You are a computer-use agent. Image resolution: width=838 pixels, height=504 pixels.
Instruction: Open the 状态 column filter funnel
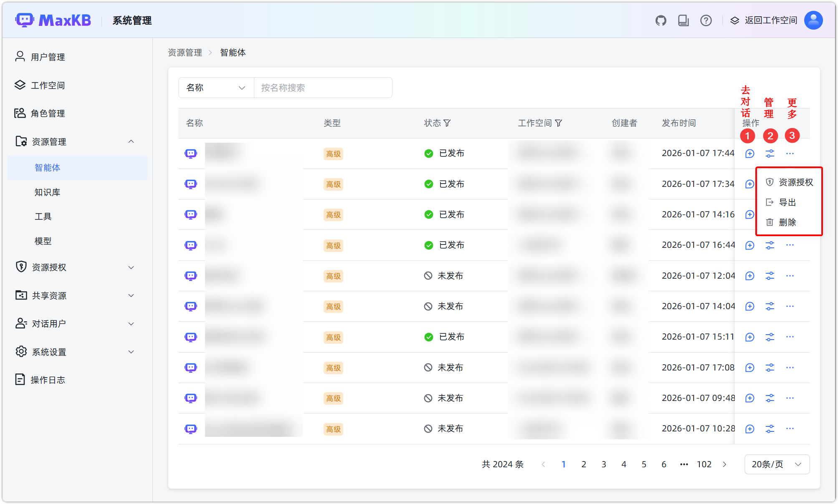pos(448,123)
